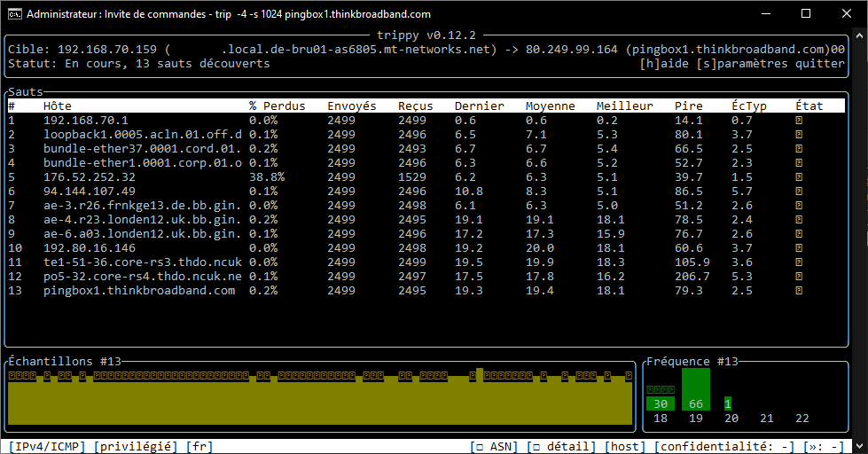Click the [fr] language status entry
The image size is (868, 454).
pos(199,446)
